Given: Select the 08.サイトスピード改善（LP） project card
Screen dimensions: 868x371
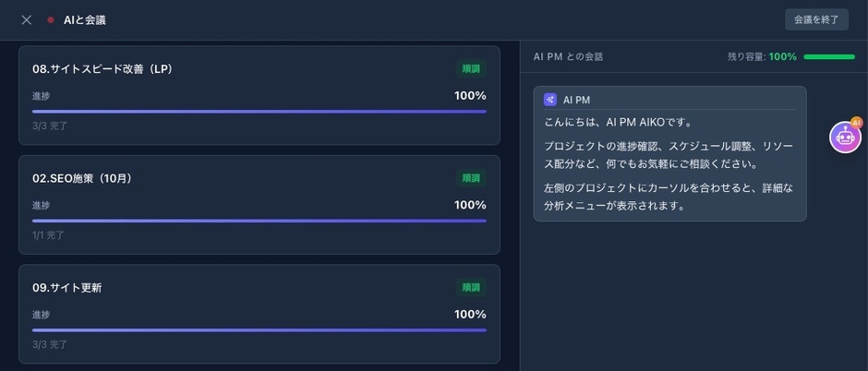Looking at the screenshot, I should tap(259, 96).
